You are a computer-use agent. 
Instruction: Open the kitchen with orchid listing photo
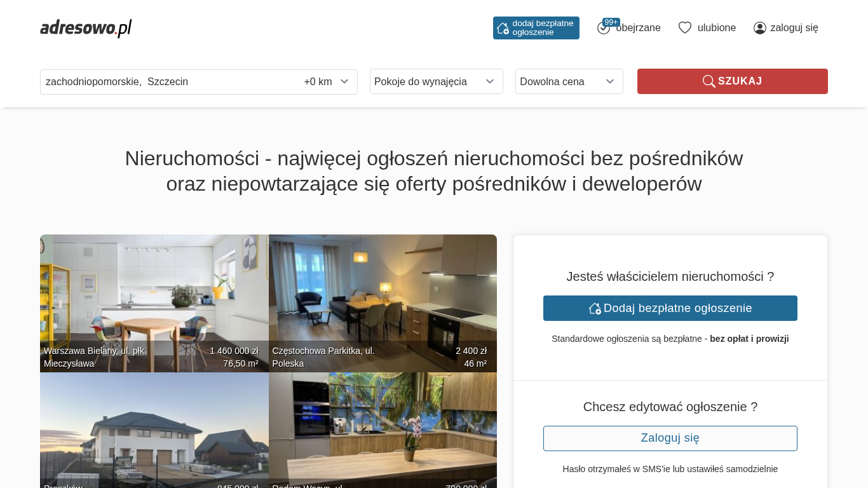(x=383, y=430)
